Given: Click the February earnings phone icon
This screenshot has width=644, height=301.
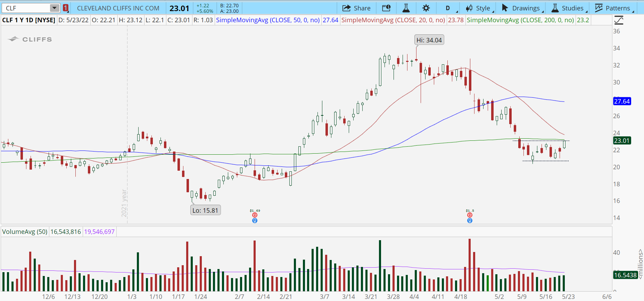Looking at the screenshot, I should coord(255,215).
